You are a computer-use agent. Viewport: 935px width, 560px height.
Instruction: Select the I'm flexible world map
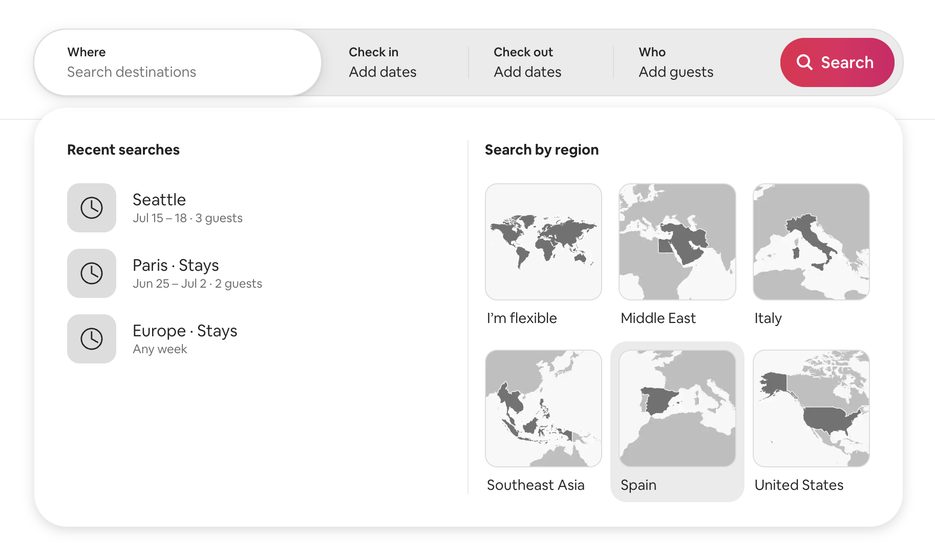click(543, 242)
